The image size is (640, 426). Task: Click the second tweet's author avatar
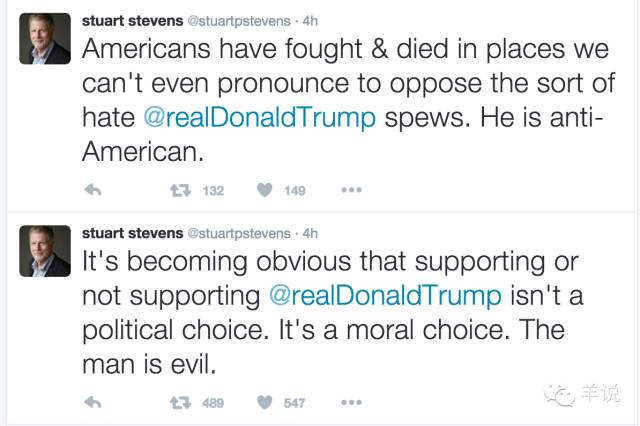coord(44,250)
